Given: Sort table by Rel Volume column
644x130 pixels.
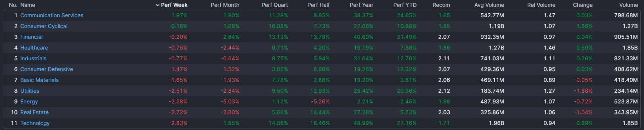Looking at the screenshot, I should (541, 5).
